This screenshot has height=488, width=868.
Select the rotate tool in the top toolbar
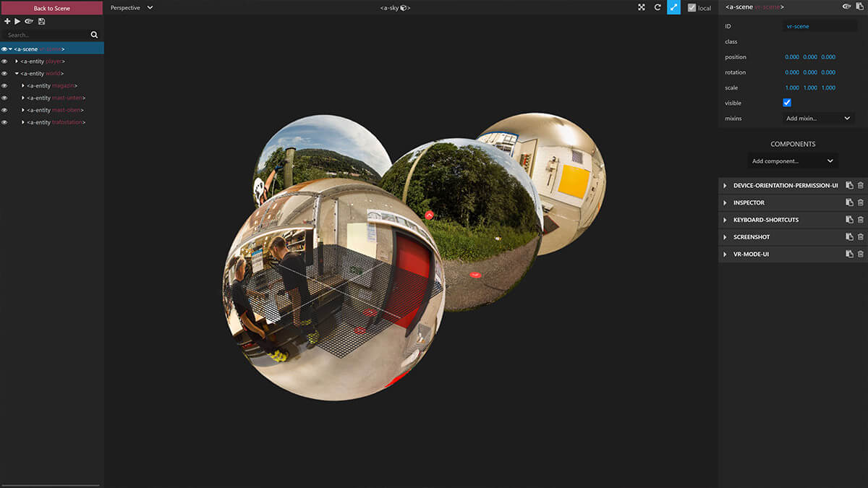pyautogui.click(x=658, y=7)
